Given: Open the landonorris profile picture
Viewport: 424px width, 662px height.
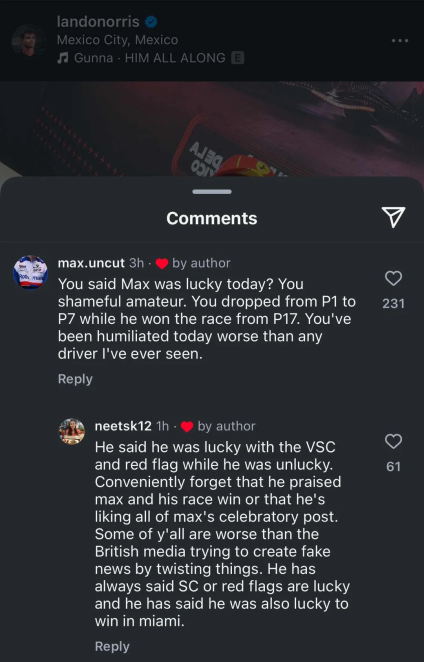Looking at the screenshot, I should click(29, 41).
